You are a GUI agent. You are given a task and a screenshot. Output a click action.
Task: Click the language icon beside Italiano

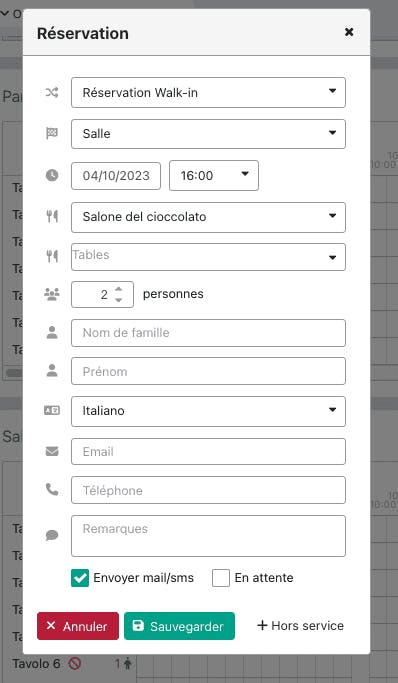point(52,410)
